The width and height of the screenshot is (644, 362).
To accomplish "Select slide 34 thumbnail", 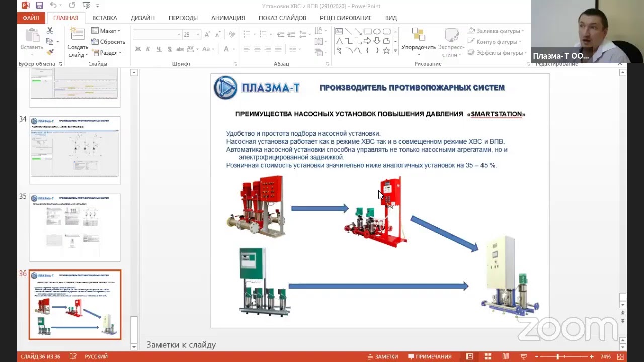I will [x=75, y=150].
